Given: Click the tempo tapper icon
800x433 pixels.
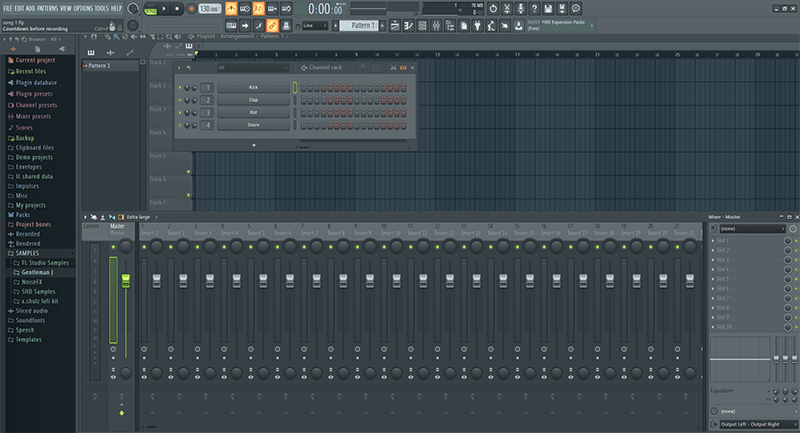Looking at the screenshot, I should click(491, 26).
